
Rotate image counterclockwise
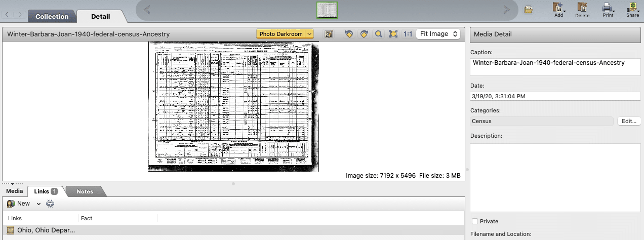(349, 34)
